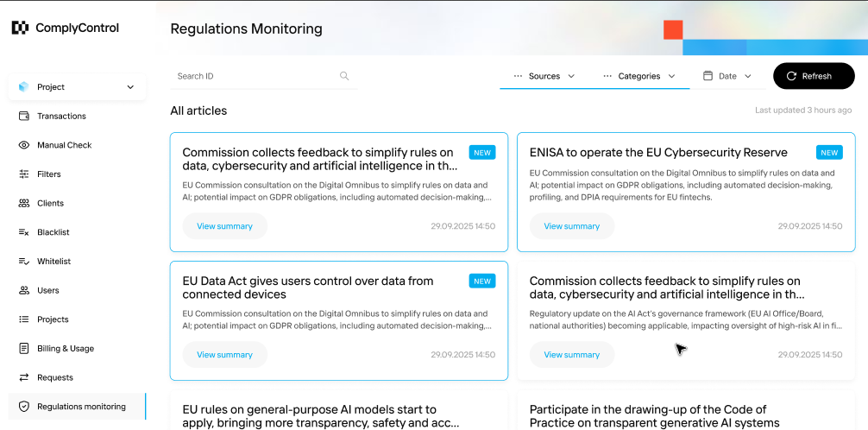The width and height of the screenshot is (868, 430).
Task: Click the search magnifier icon
Action: point(344,76)
